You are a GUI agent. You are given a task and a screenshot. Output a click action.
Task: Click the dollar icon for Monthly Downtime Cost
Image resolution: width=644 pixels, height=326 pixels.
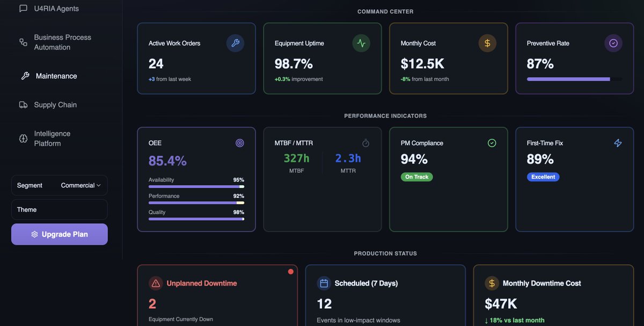(x=492, y=283)
